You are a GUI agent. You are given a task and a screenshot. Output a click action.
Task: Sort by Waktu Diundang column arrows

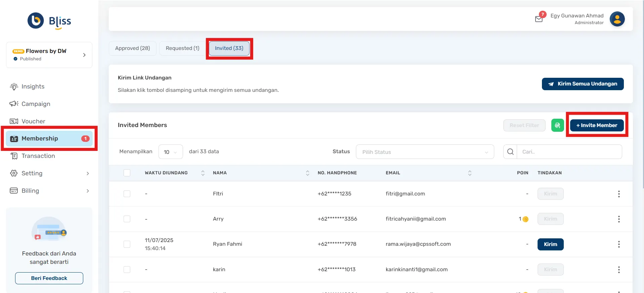(x=203, y=173)
